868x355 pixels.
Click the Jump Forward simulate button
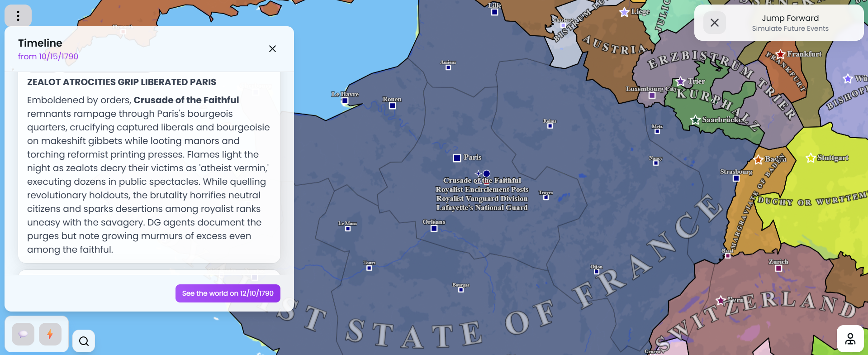[x=790, y=23]
